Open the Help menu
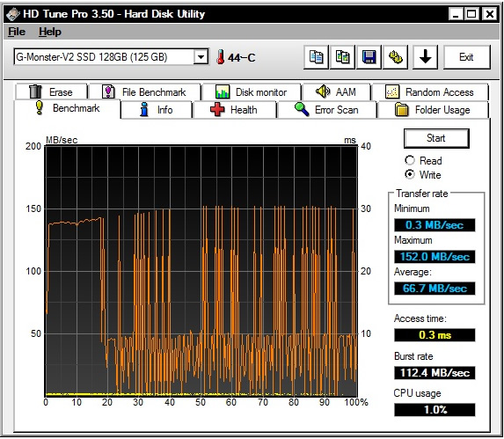 tap(50, 32)
